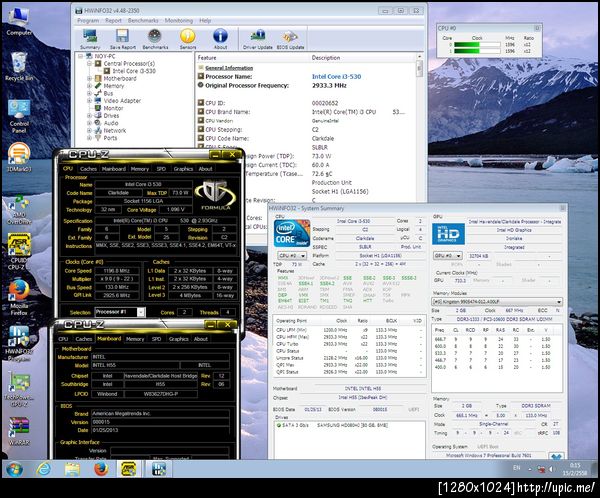This screenshot has height=498, width=600.
Task: Click the Save Report toolbar icon
Action: (x=122, y=39)
